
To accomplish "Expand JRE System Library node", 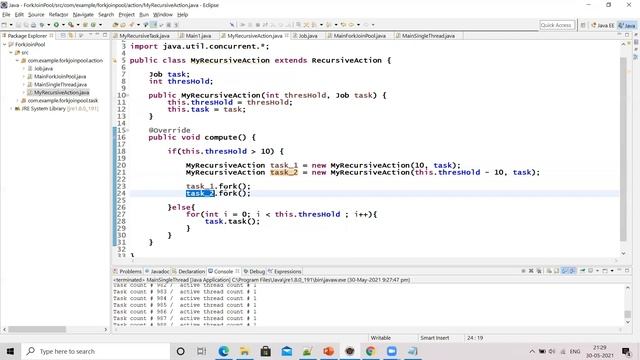I will click(x=11, y=109).
